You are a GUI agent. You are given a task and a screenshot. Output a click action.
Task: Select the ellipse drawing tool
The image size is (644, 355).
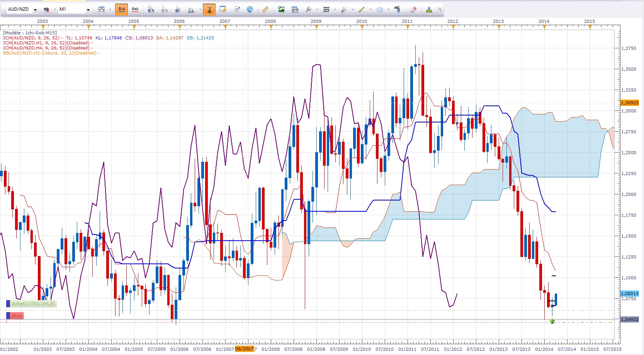380,10
